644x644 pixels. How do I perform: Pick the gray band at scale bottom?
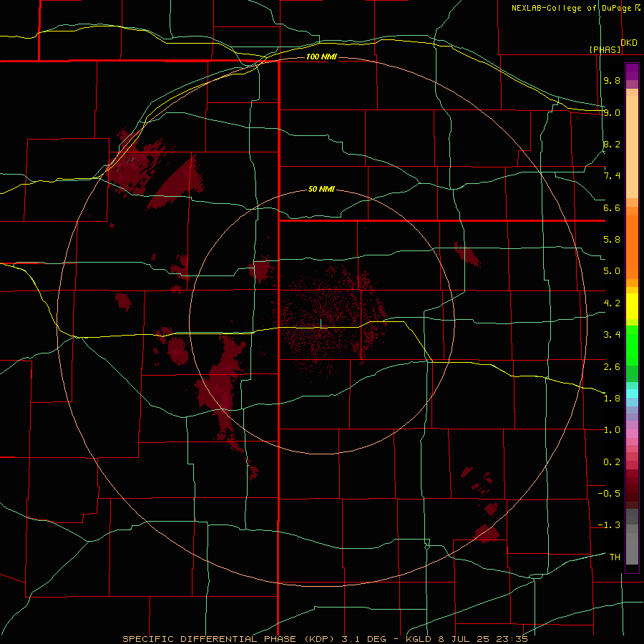pos(632,549)
